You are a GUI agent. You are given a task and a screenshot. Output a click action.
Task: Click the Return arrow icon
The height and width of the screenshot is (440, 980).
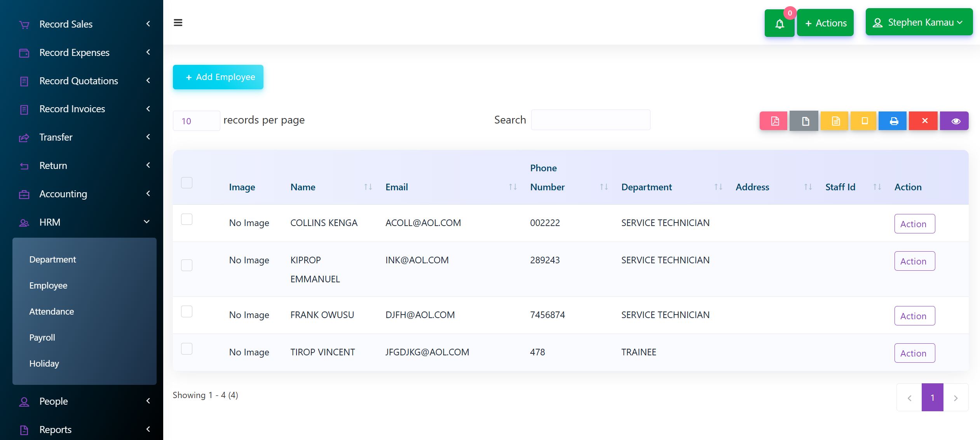pos(24,166)
